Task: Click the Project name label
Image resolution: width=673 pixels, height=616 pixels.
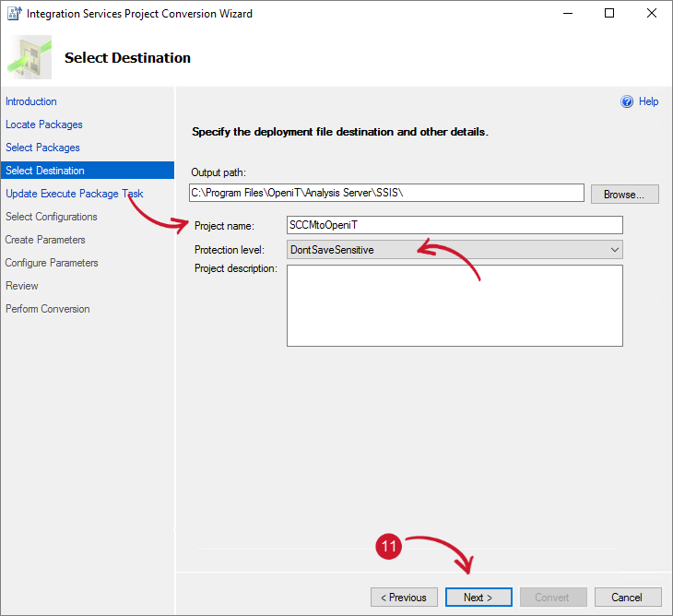Action: coord(224,226)
